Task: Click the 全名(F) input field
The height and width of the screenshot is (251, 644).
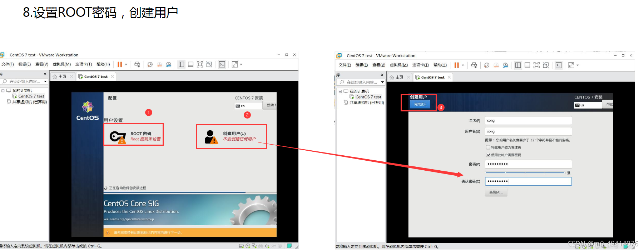Action: tap(528, 121)
